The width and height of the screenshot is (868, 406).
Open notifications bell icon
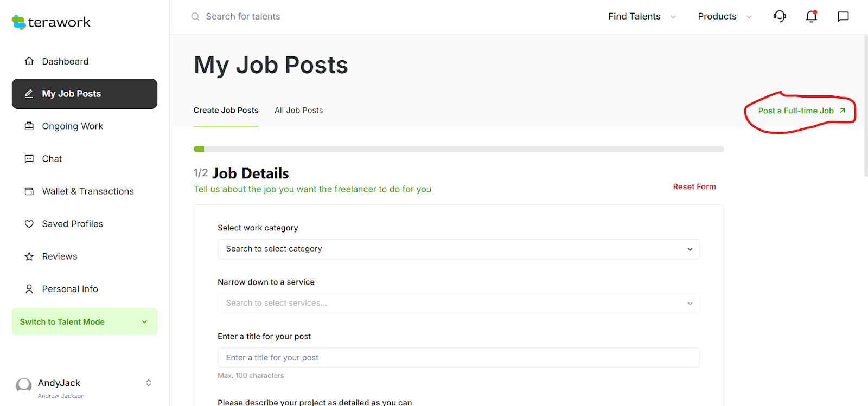click(x=811, y=16)
